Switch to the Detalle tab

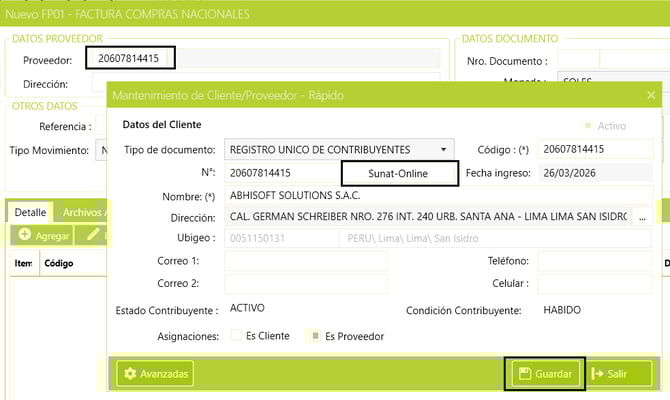point(30,212)
